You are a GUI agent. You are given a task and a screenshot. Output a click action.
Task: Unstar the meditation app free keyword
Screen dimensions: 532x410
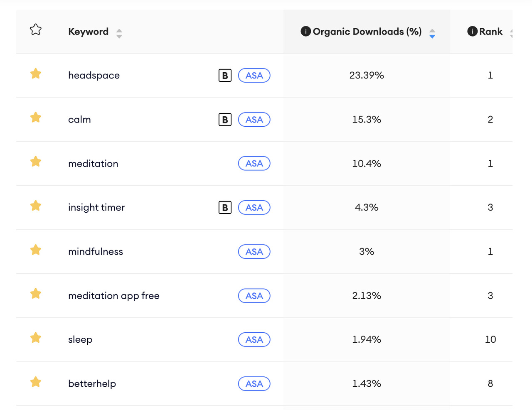point(36,294)
